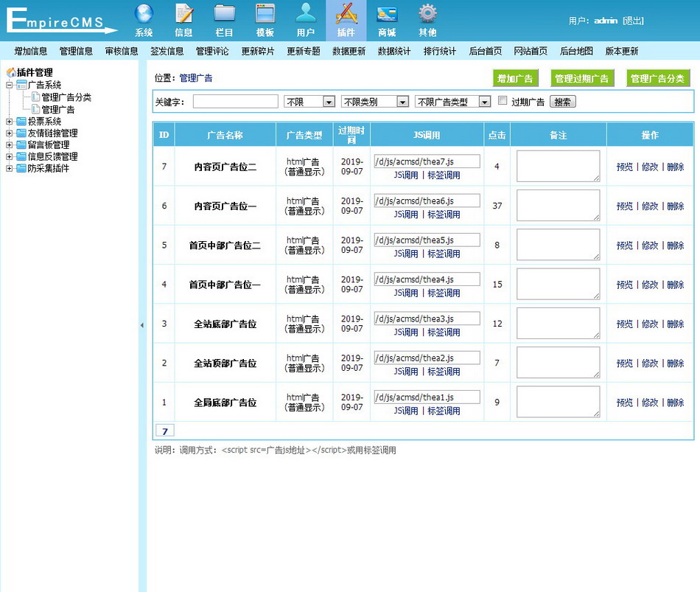
Task: Click 预览 for 内容页广告位二
Action: (625, 167)
